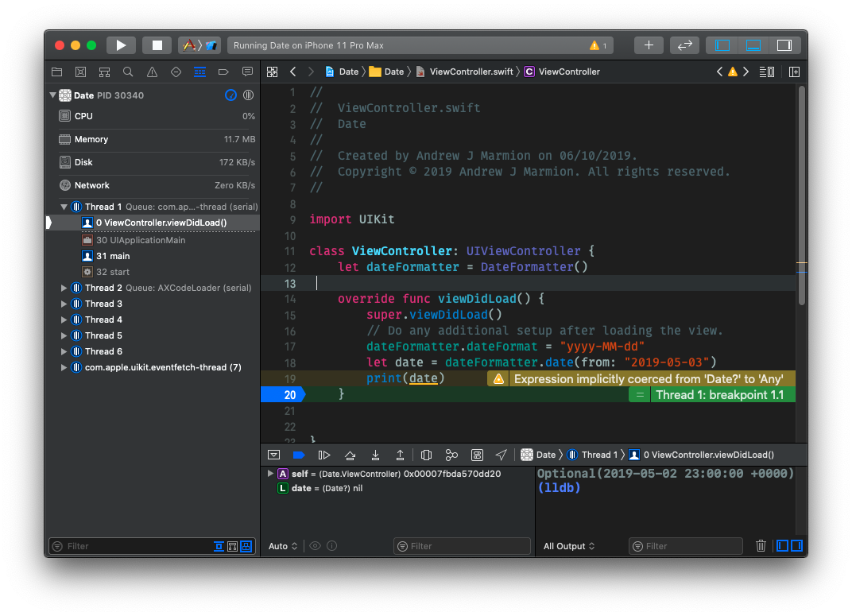This screenshot has height=616, width=852.
Task: Toggle the left Navigator panel
Action: (x=722, y=45)
